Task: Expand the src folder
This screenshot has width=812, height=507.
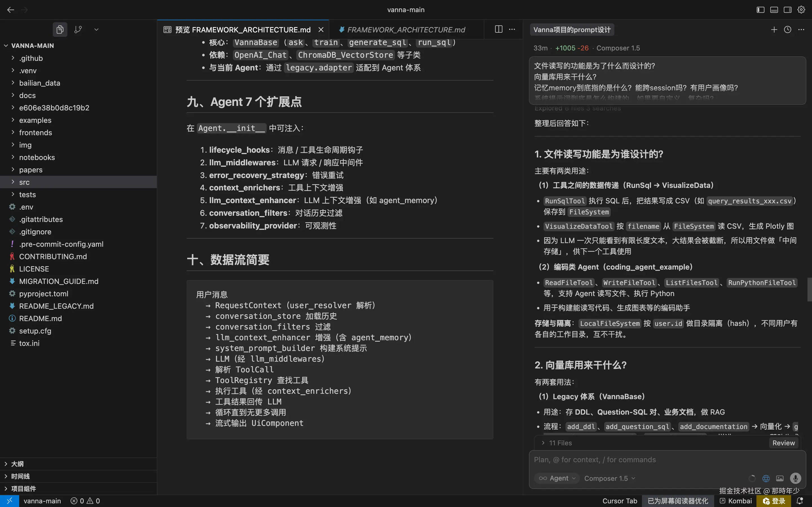Action: [24, 182]
